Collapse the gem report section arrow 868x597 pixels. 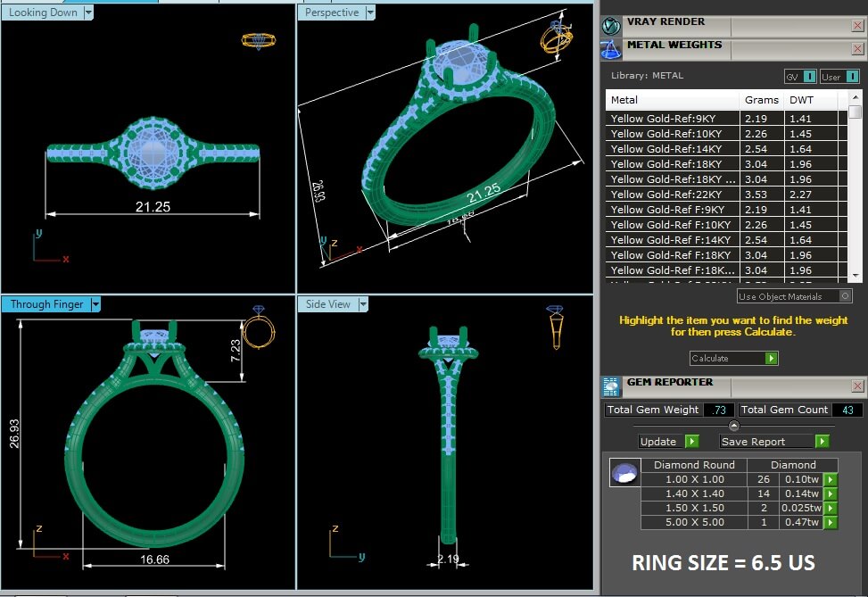(x=734, y=426)
